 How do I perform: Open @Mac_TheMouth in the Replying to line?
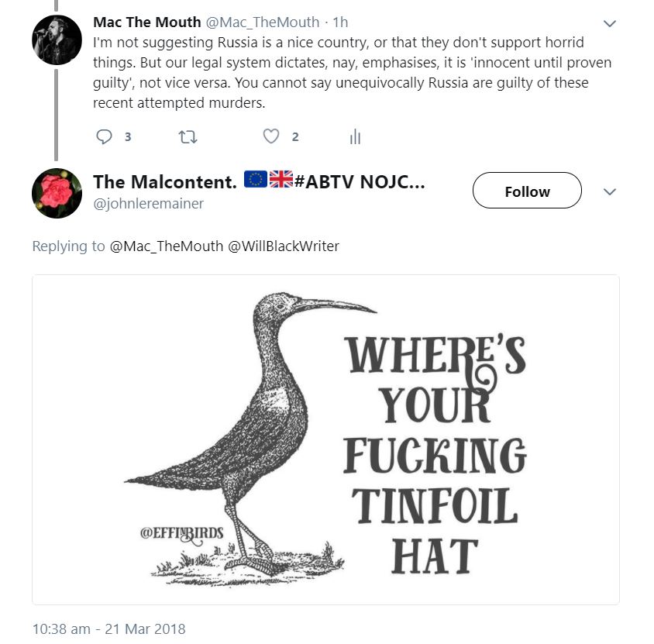click(x=166, y=246)
